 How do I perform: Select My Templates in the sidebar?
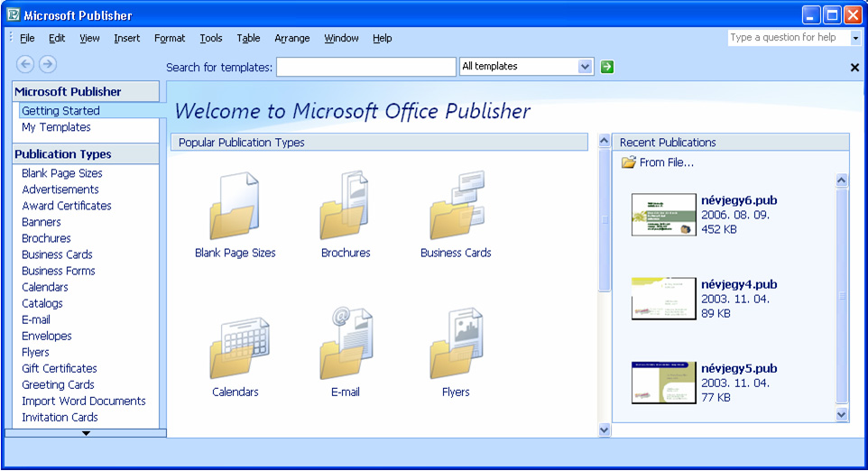pyautogui.click(x=56, y=127)
